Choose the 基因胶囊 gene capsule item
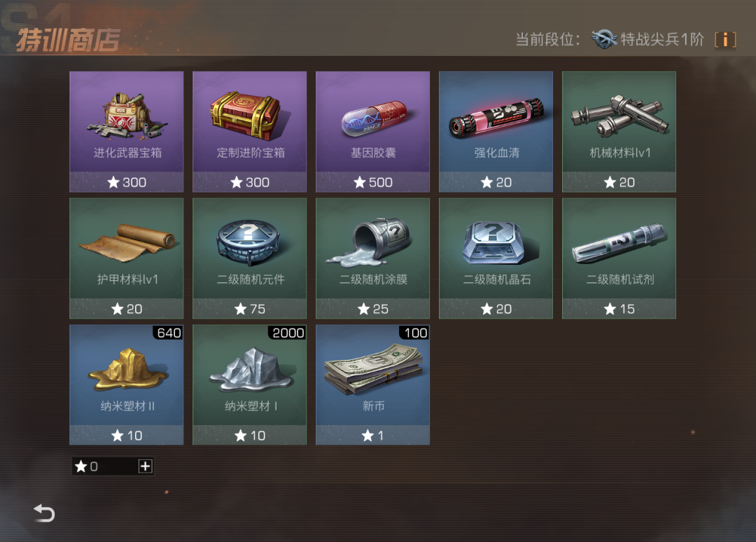The image size is (756, 542). 372,132
